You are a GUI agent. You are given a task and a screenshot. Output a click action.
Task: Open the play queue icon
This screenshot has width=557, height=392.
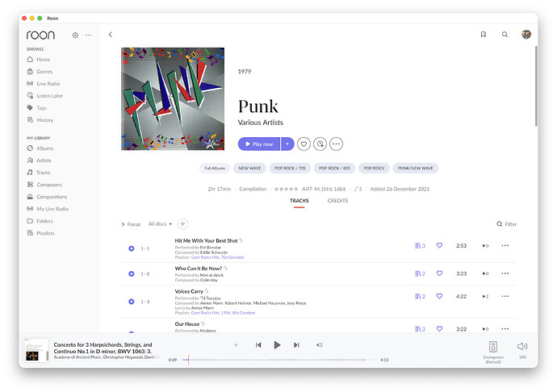(x=320, y=344)
